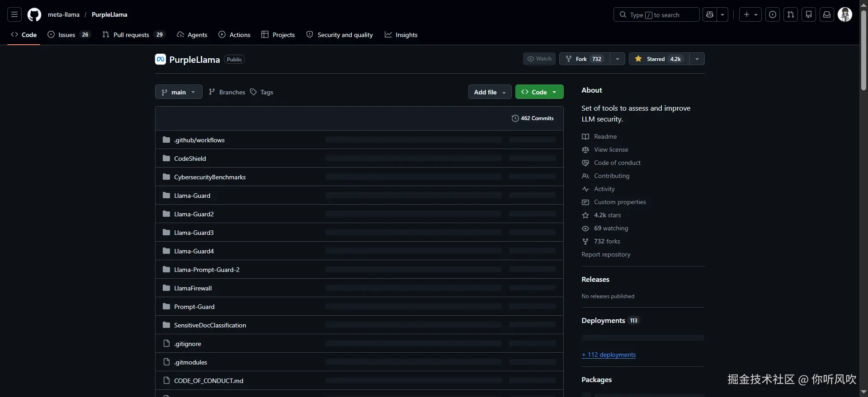Open the Security and quality tab
The height and width of the screenshot is (397, 868).
coord(340,35)
